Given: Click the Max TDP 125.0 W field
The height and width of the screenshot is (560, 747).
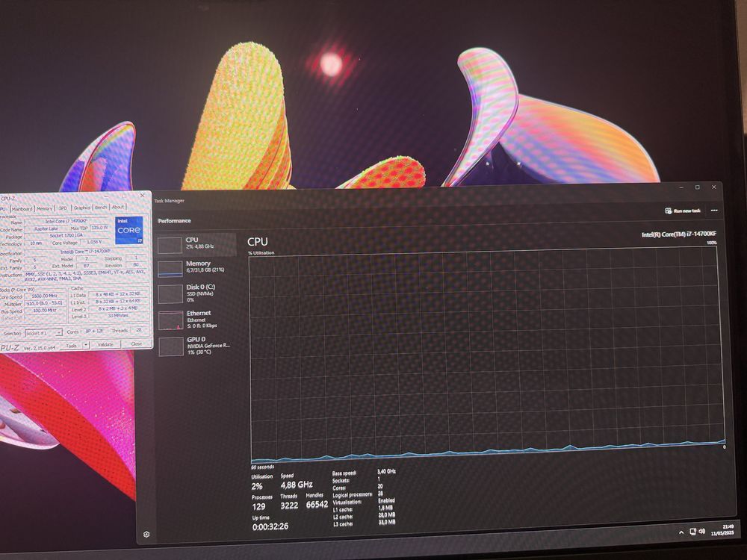Looking at the screenshot, I should pos(99,228).
